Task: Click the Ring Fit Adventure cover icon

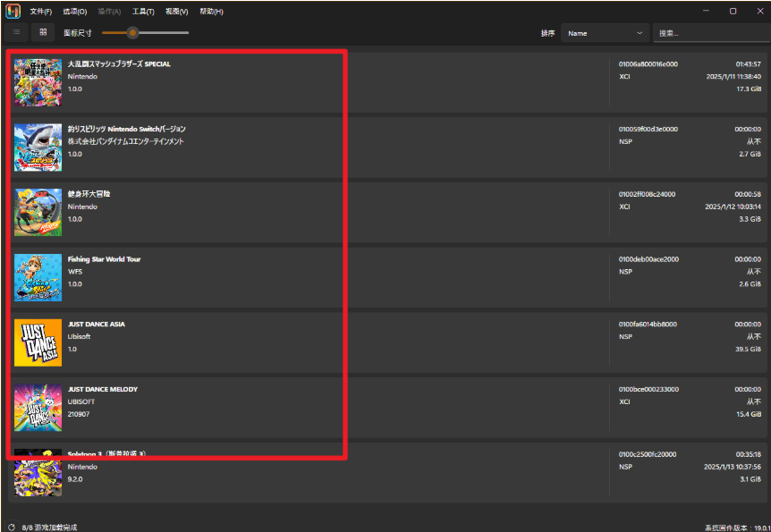Action: pos(38,212)
